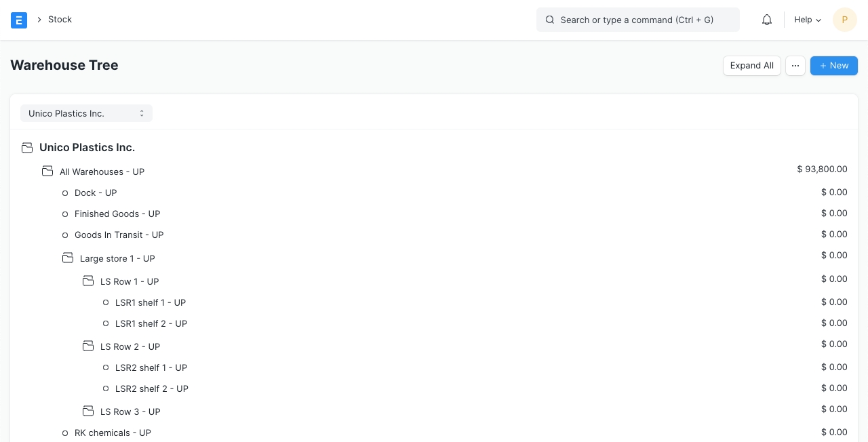Collapse the Large store 1 - UP folder icon
868x442 pixels.
(x=68, y=258)
